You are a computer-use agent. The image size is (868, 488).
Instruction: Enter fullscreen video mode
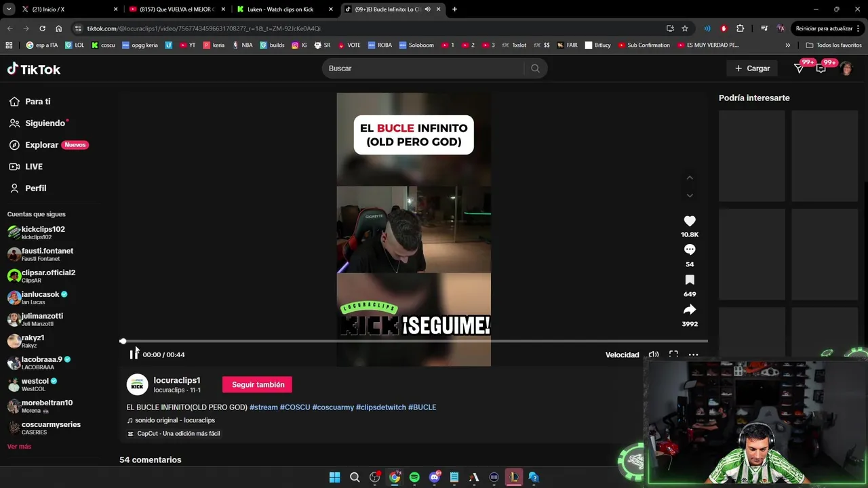[x=673, y=354]
